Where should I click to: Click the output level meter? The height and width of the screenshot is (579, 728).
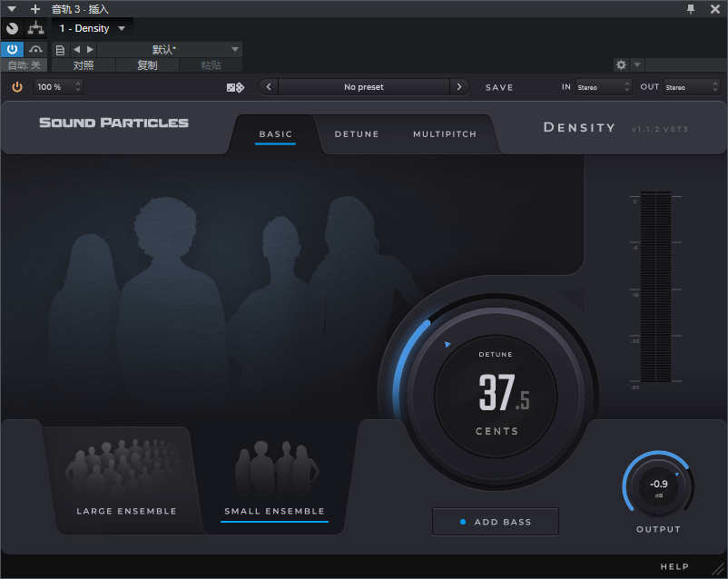click(655, 287)
